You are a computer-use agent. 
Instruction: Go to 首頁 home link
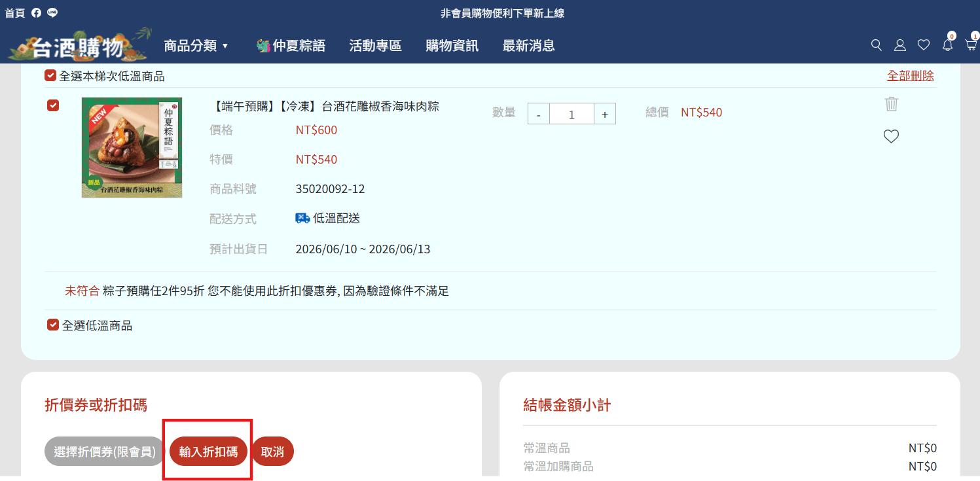[14, 13]
